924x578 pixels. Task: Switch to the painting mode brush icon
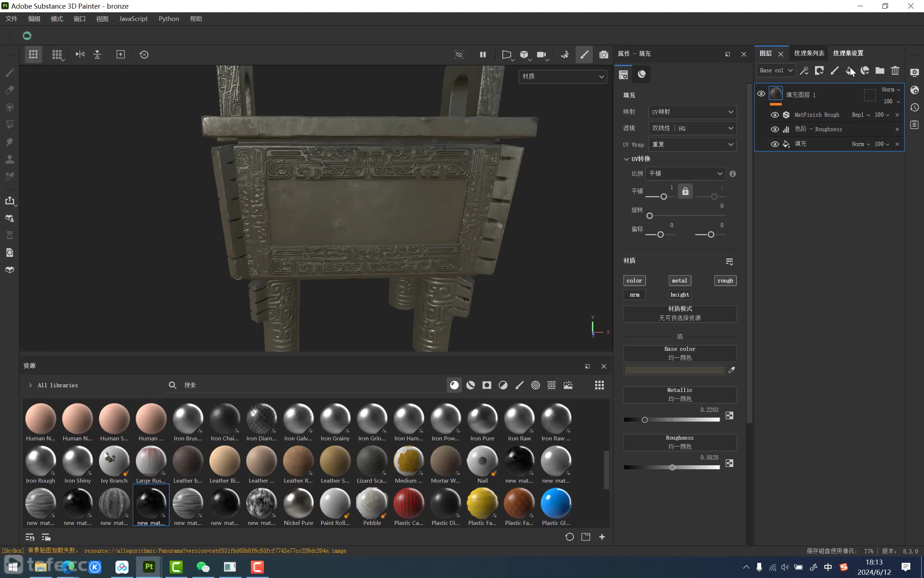pos(584,54)
